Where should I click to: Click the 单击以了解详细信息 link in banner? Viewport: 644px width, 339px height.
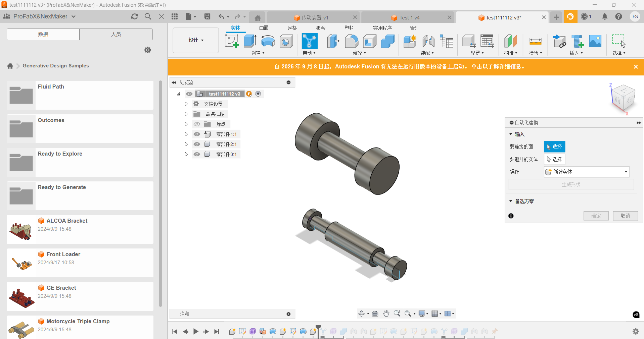click(498, 66)
